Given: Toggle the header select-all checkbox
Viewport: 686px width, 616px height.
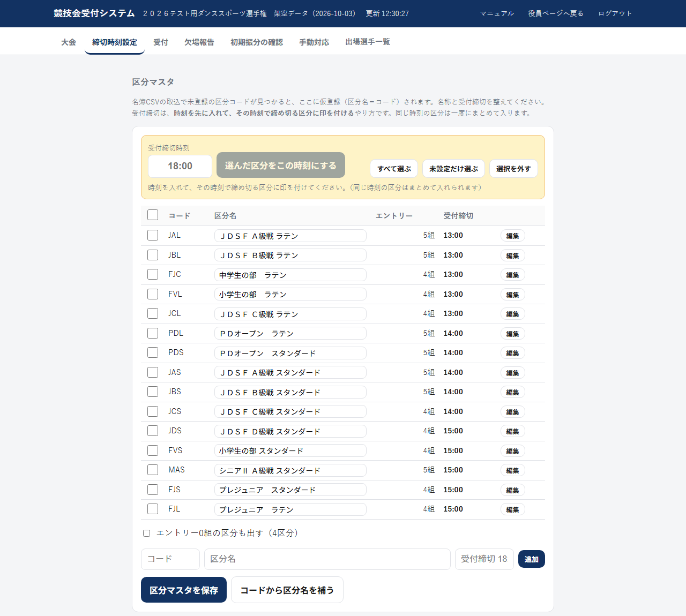Looking at the screenshot, I should coord(153,215).
